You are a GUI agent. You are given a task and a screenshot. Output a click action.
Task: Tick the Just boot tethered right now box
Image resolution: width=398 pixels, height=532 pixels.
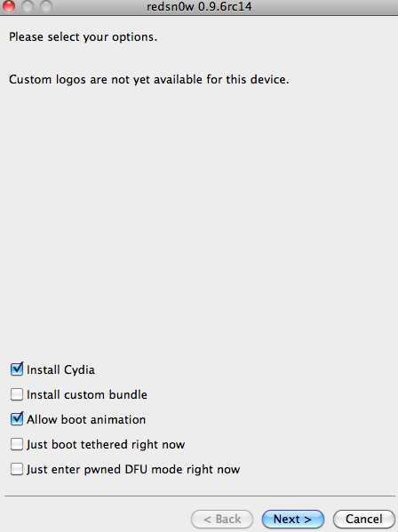[17, 444]
